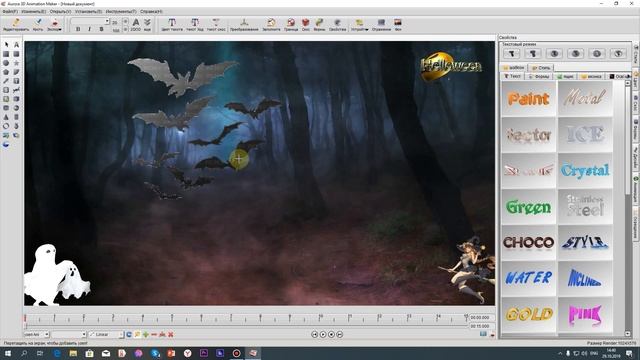
Task: Select the arrow pointer tool in left toolbox
Action: (x=6, y=44)
